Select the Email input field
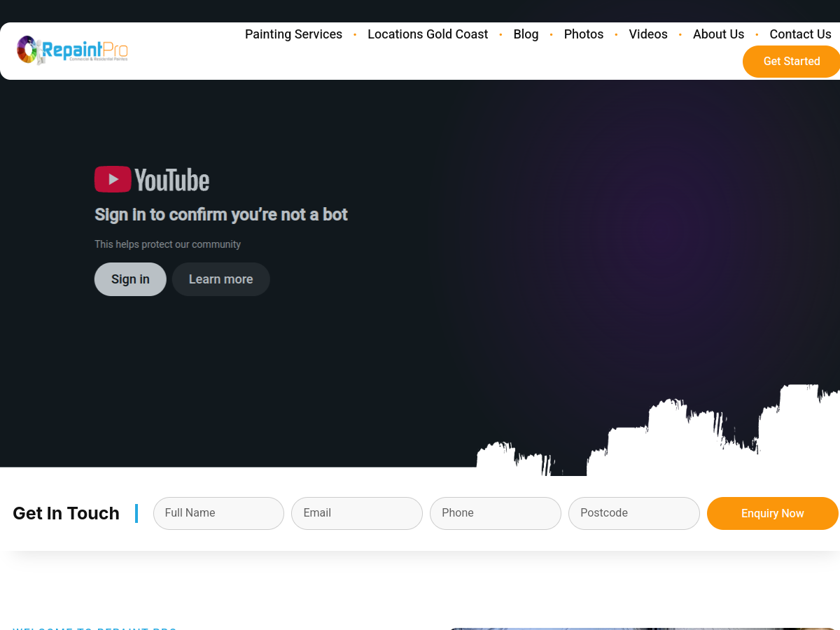This screenshot has height=630, width=840. tap(357, 513)
